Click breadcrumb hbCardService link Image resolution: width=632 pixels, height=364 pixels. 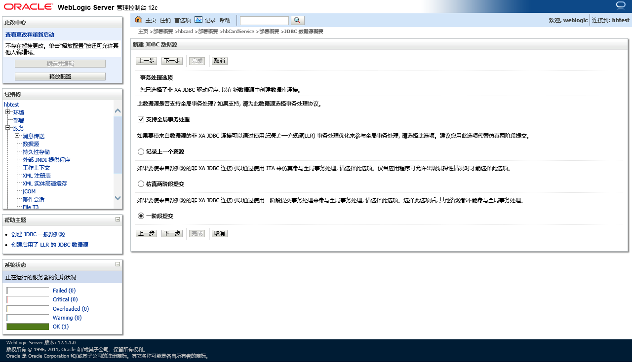[238, 31]
